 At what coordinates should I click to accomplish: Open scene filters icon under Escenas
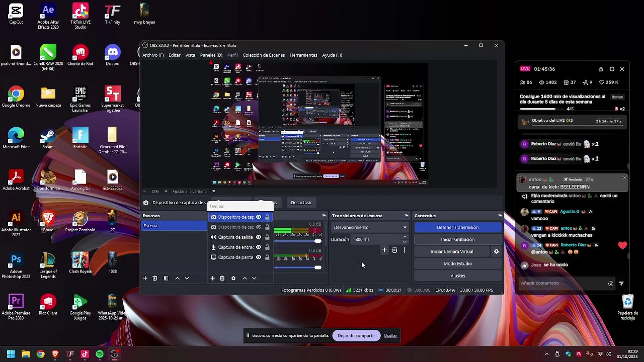click(166, 278)
